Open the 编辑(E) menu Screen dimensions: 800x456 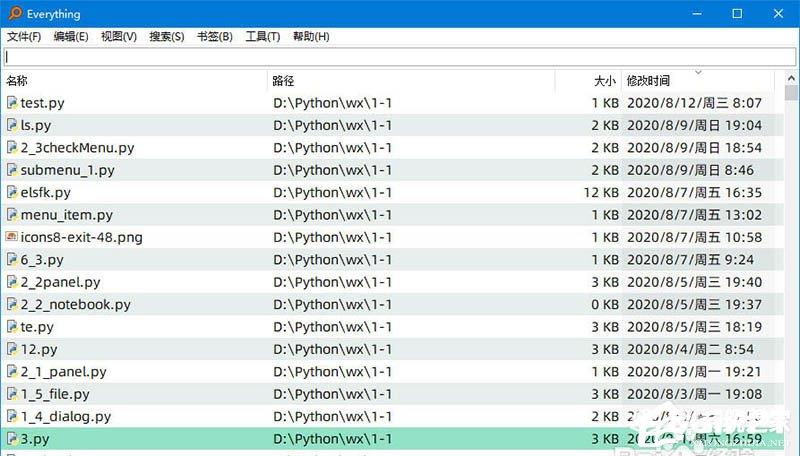click(71, 37)
